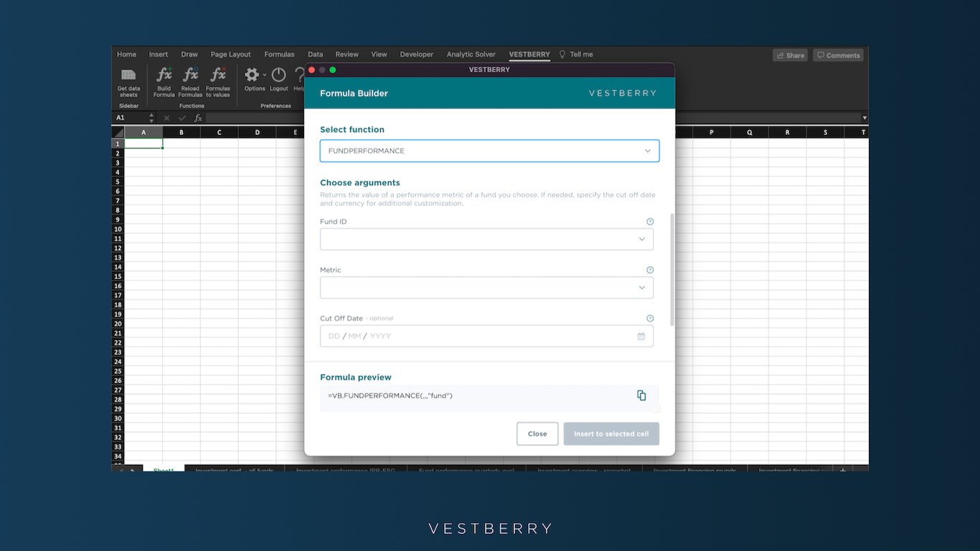Open the Formulas ribbon tab

click(279, 55)
